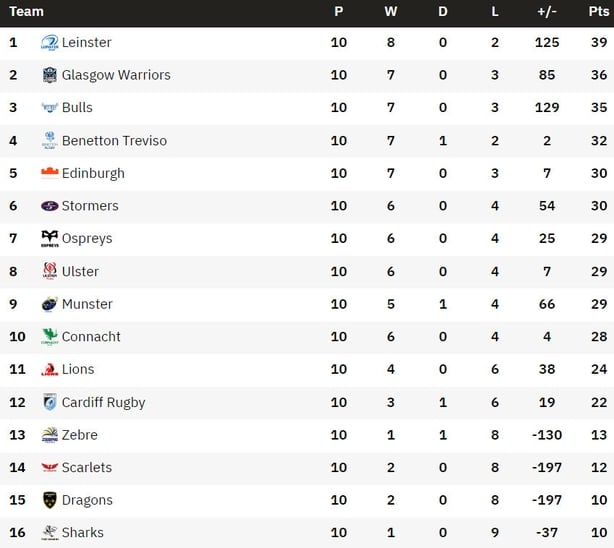614x548 pixels.
Task: Select the Ulster team name
Action: click(x=80, y=271)
